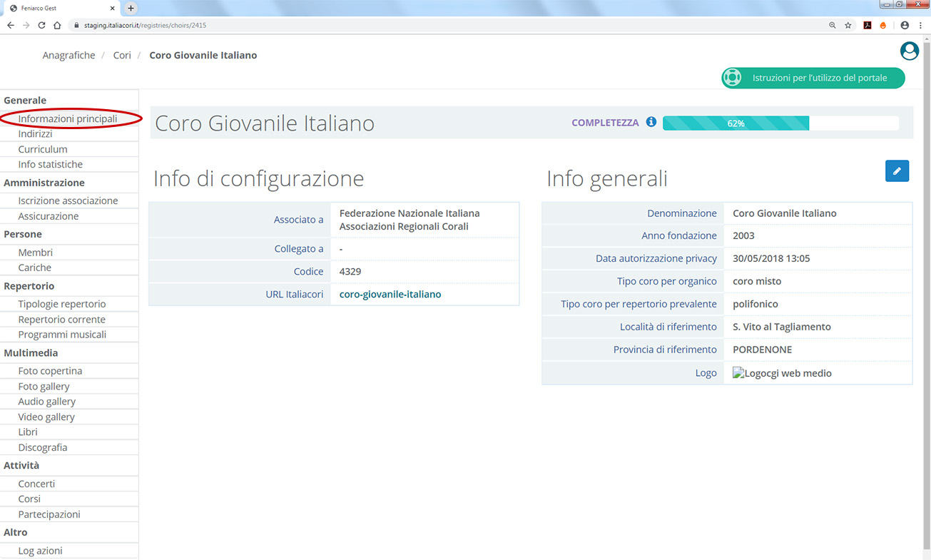This screenshot has width=931, height=560.
Task: Click the 62% completeness progress bar
Action: click(736, 123)
